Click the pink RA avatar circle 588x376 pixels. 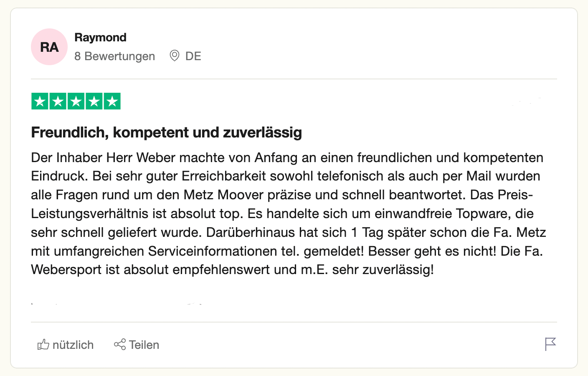tap(49, 47)
